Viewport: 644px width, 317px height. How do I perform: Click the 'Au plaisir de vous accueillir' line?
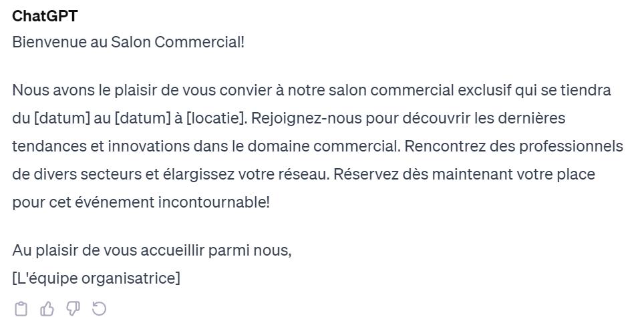pos(152,250)
